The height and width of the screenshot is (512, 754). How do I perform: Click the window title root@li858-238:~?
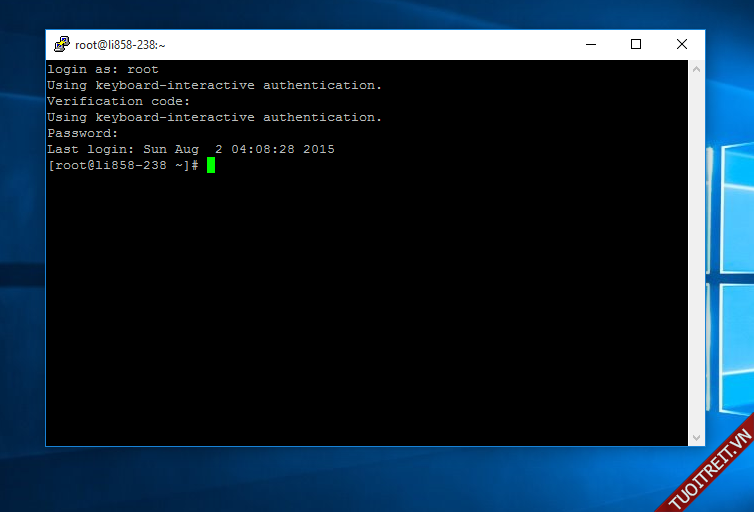click(x=120, y=45)
